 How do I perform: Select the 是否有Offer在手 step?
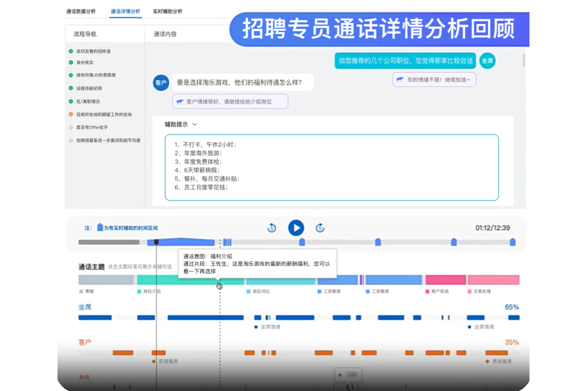(x=92, y=127)
